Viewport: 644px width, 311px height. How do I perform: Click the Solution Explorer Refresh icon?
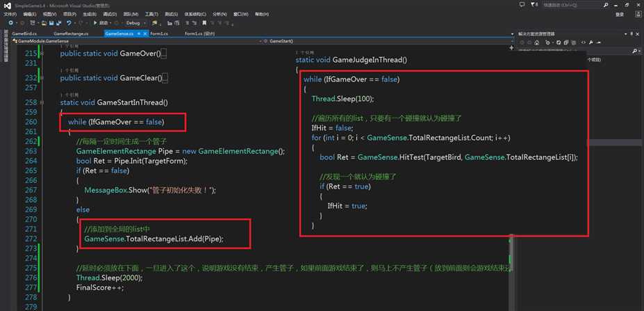(x=559, y=42)
